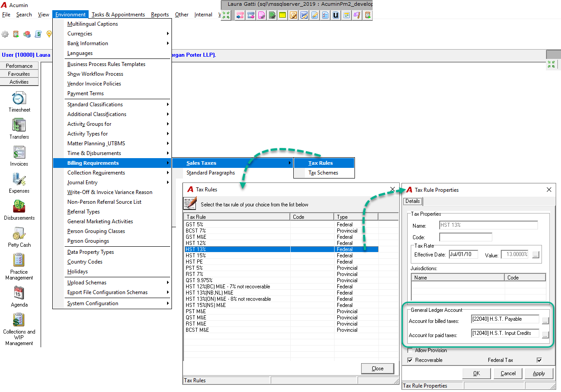Expand the Currencies submenu
Image resolution: width=561 pixels, height=392 pixels.
click(x=112, y=34)
